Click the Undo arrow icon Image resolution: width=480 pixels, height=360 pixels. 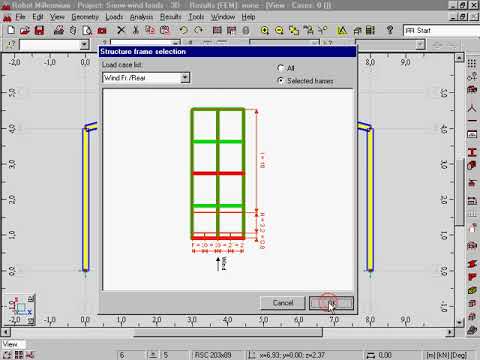[183, 30]
